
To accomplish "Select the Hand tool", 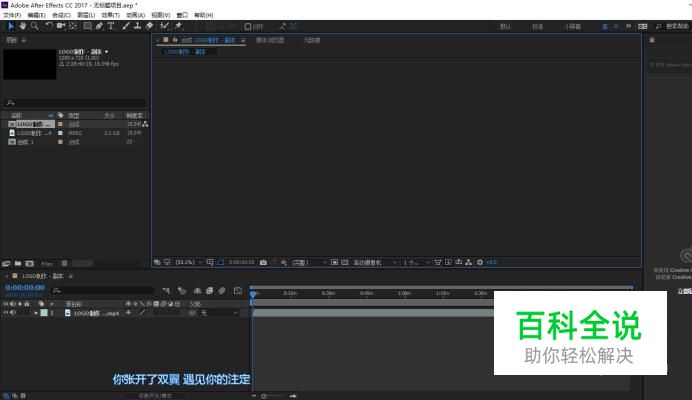I will (23, 26).
